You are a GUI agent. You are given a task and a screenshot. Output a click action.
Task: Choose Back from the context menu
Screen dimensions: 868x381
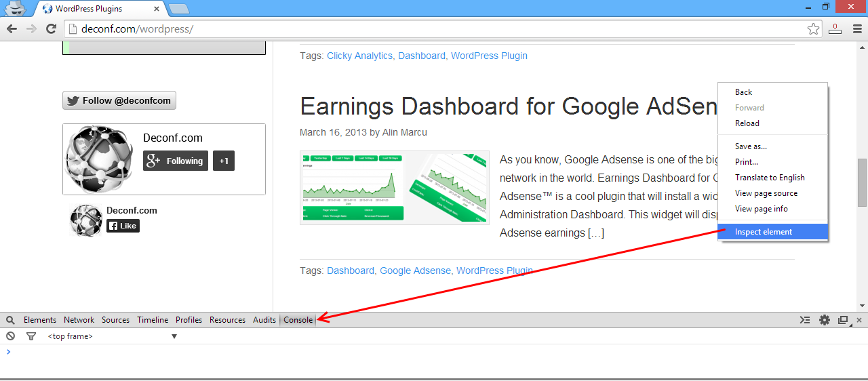(x=773, y=92)
